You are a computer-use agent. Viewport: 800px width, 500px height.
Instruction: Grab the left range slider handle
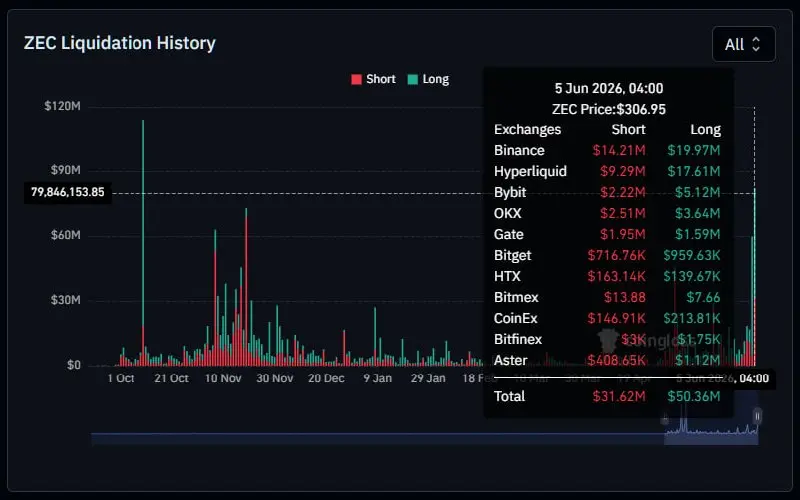664,419
